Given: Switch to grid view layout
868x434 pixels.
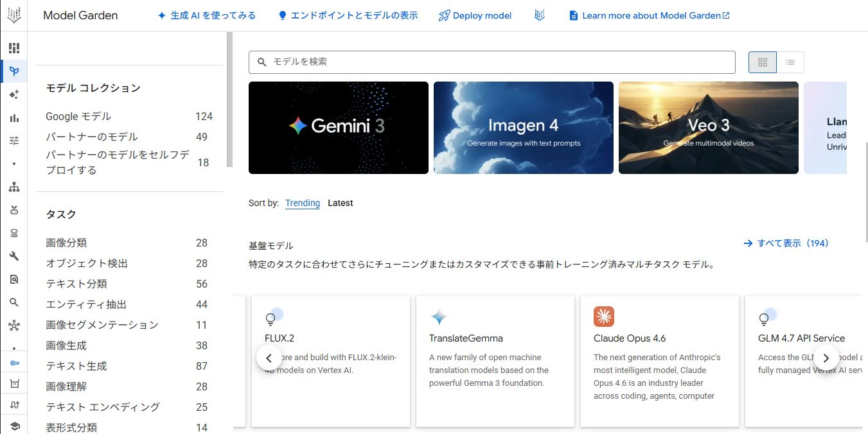Looking at the screenshot, I should 763,62.
